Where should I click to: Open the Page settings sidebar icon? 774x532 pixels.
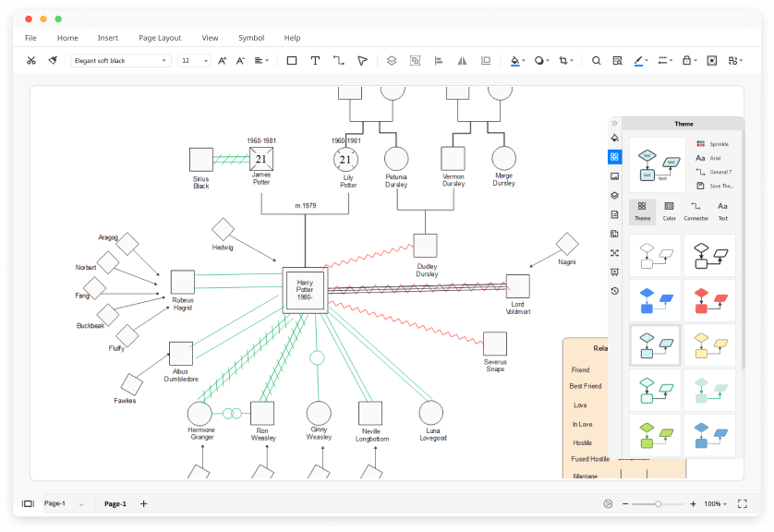pos(614,214)
